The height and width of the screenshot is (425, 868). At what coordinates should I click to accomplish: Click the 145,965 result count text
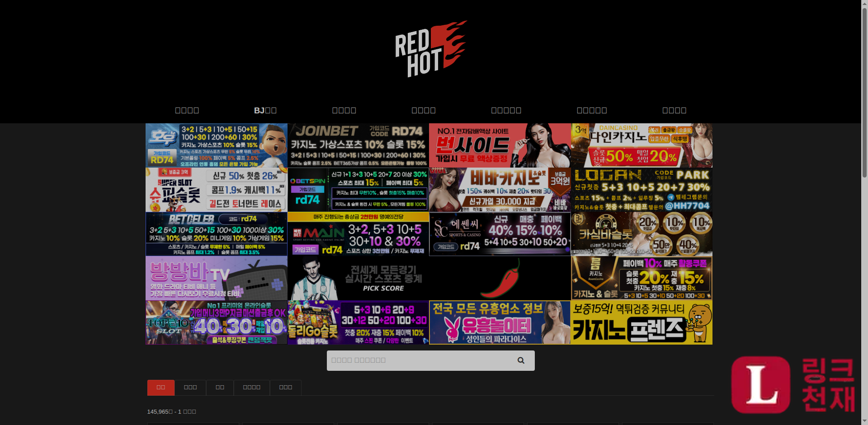[x=171, y=412]
